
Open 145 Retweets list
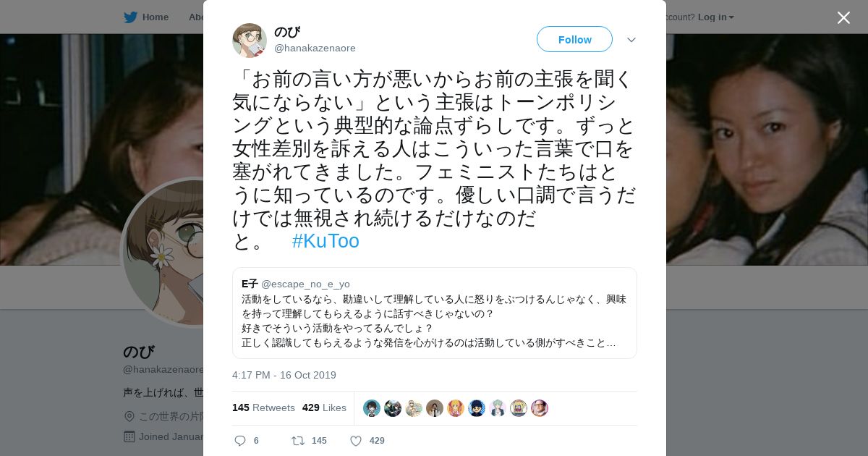[x=263, y=408]
